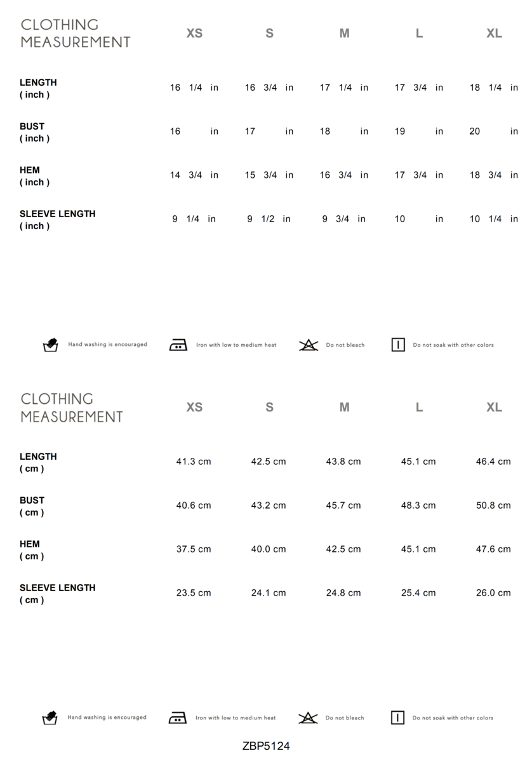Select the do not bleach icon under the cm chart
The image size is (532, 762).
coord(309,718)
